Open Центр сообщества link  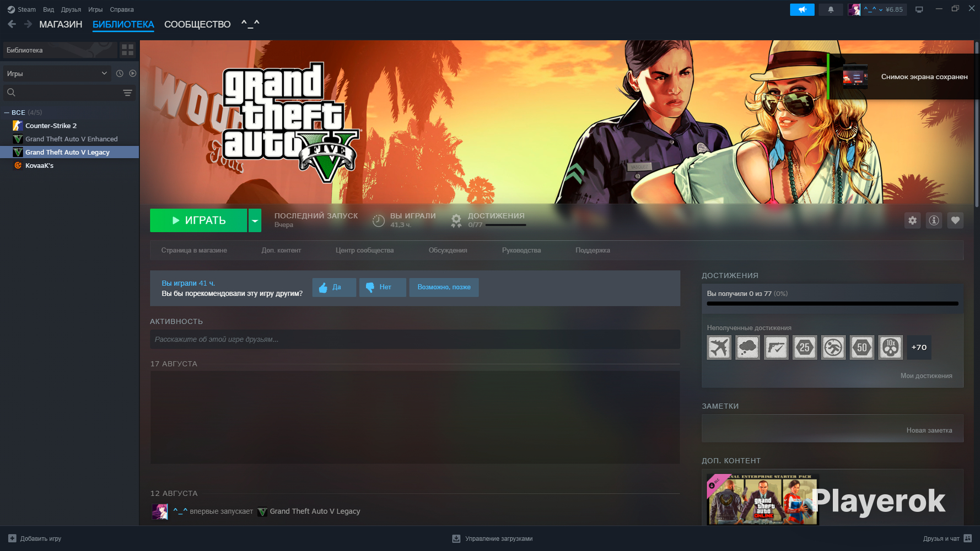(x=364, y=250)
